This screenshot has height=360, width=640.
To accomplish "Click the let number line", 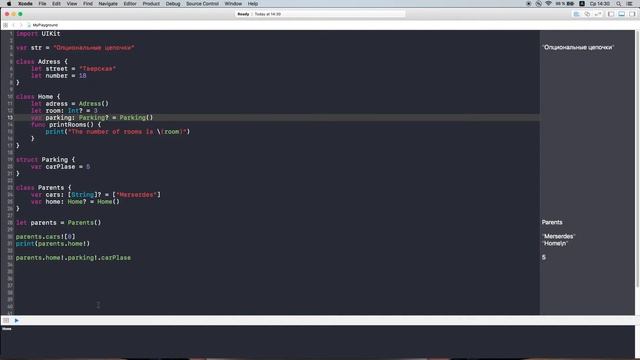I will (58, 76).
